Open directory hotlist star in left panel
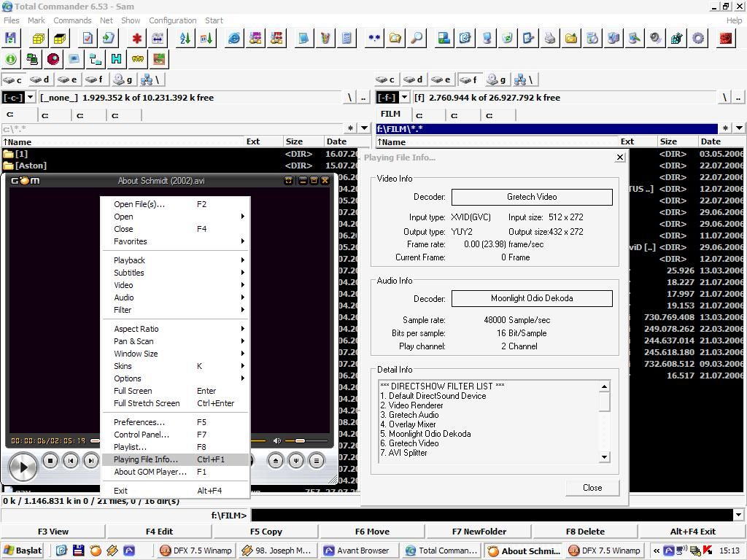Screen dimensions: 747x560 350,128
